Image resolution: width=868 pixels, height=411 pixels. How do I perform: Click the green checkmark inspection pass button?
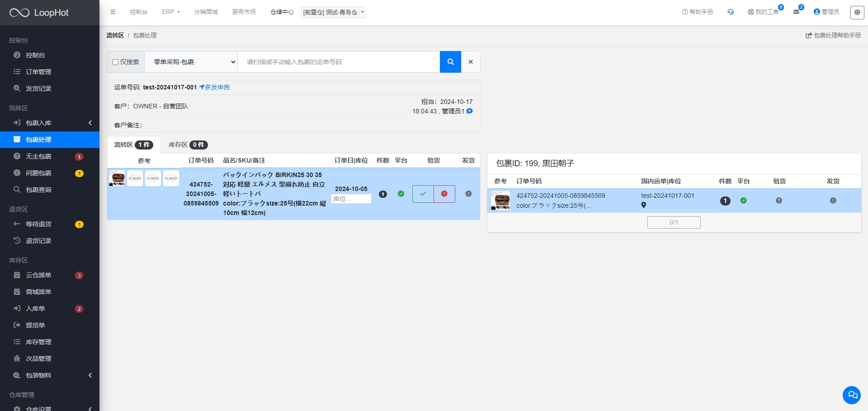pos(423,194)
